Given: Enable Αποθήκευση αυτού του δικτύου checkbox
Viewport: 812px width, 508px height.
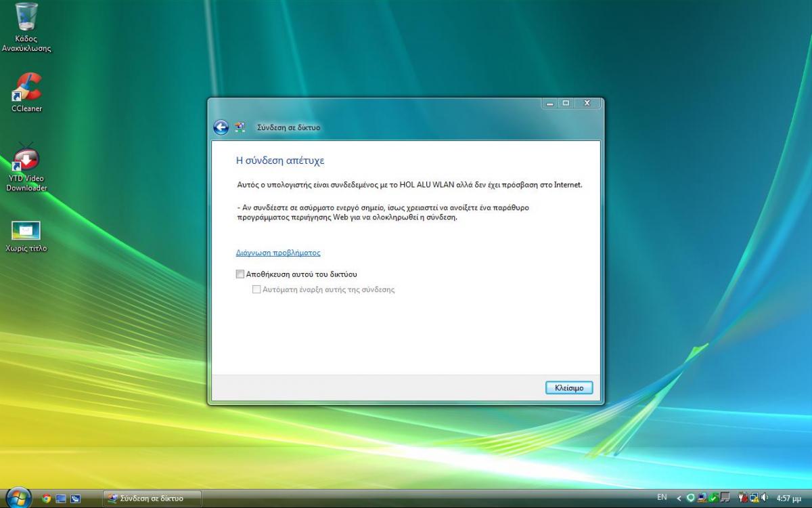Looking at the screenshot, I should (240, 274).
